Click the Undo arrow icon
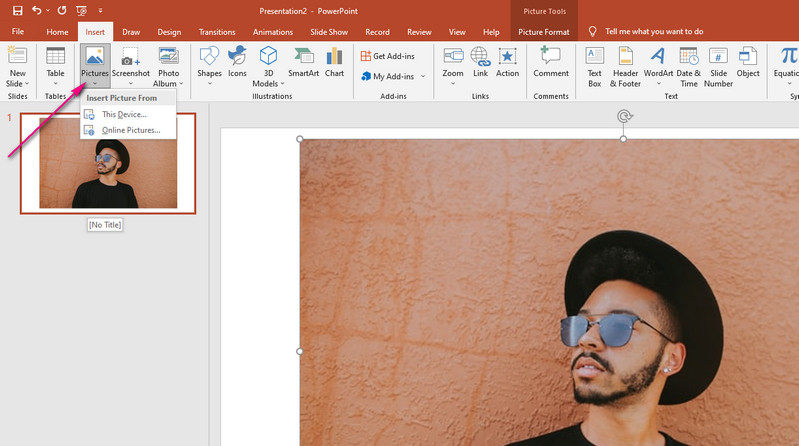Image resolution: width=799 pixels, height=446 pixels. (37, 10)
